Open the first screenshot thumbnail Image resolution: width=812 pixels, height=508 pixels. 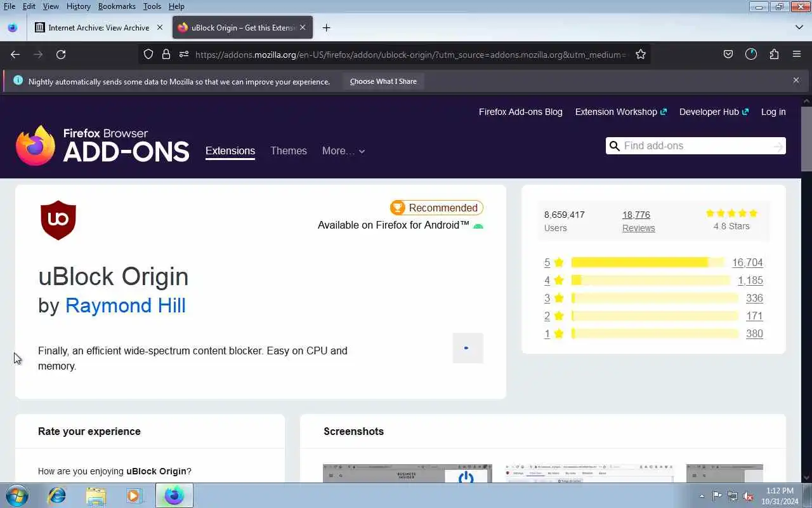407,473
